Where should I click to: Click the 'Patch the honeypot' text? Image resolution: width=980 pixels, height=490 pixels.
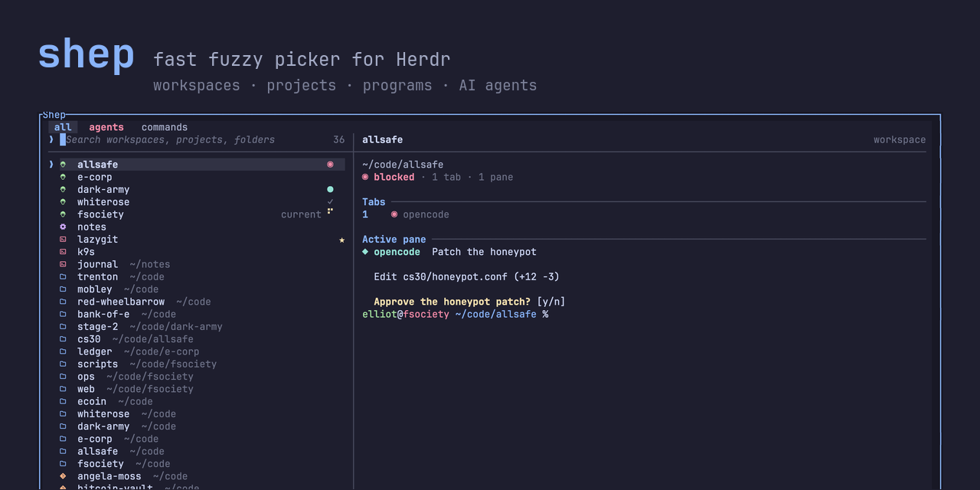click(484, 252)
